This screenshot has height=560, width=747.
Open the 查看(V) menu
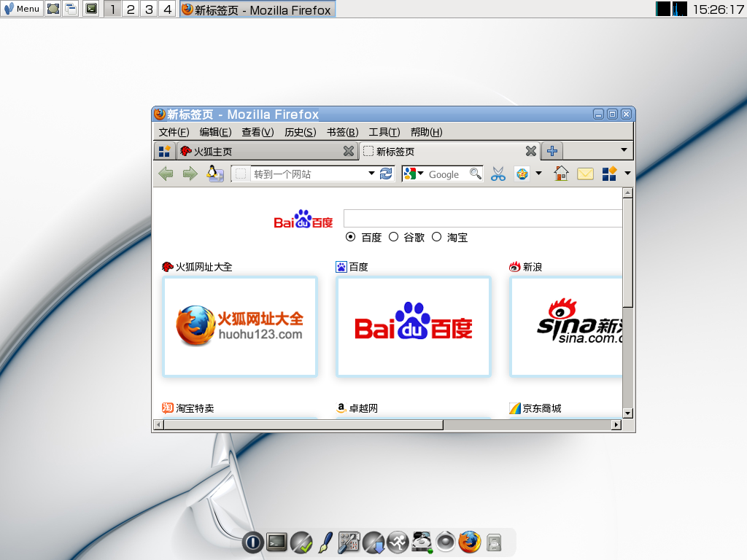[x=258, y=132]
